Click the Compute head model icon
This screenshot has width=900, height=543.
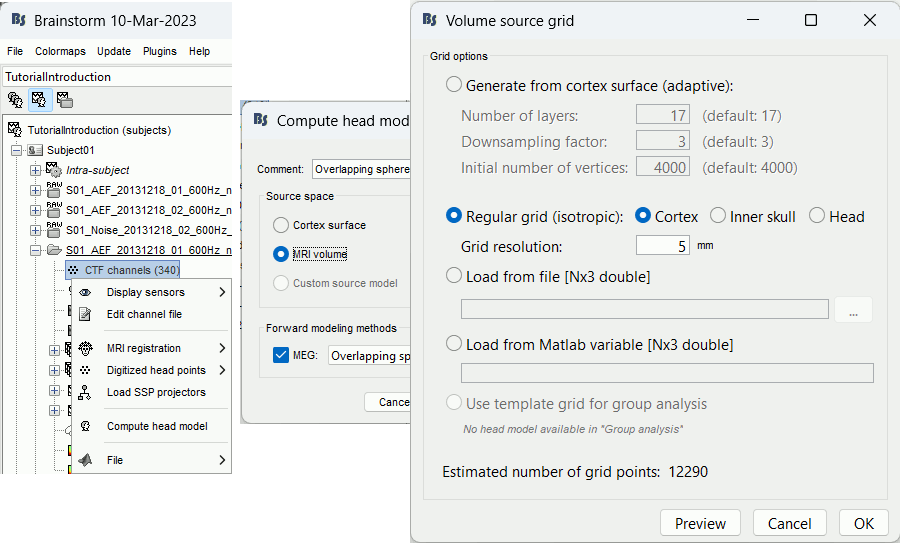pos(85,426)
